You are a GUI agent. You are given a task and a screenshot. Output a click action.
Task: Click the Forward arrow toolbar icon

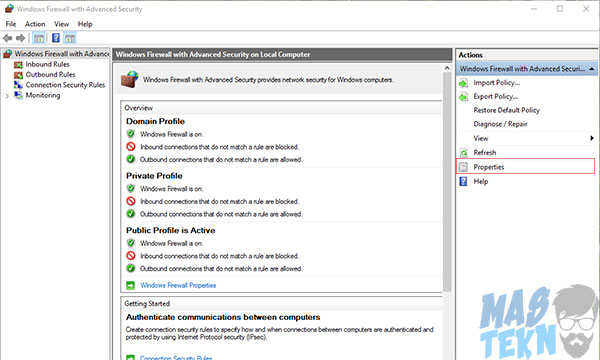[21, 38]
